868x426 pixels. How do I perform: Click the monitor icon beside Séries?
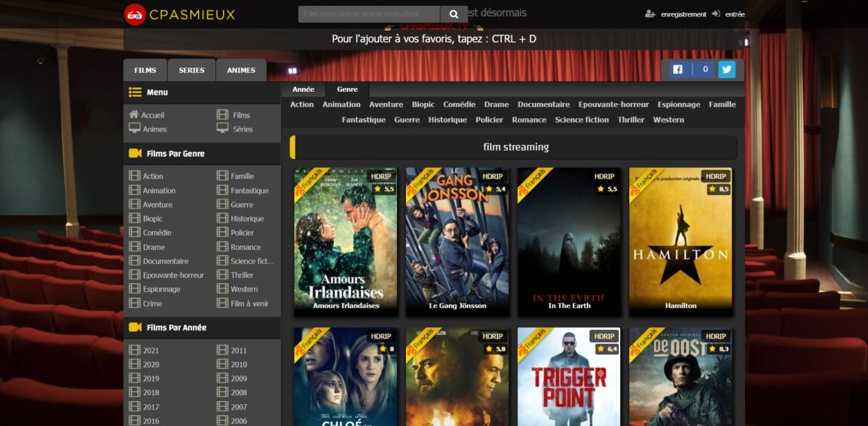point(222,129)
